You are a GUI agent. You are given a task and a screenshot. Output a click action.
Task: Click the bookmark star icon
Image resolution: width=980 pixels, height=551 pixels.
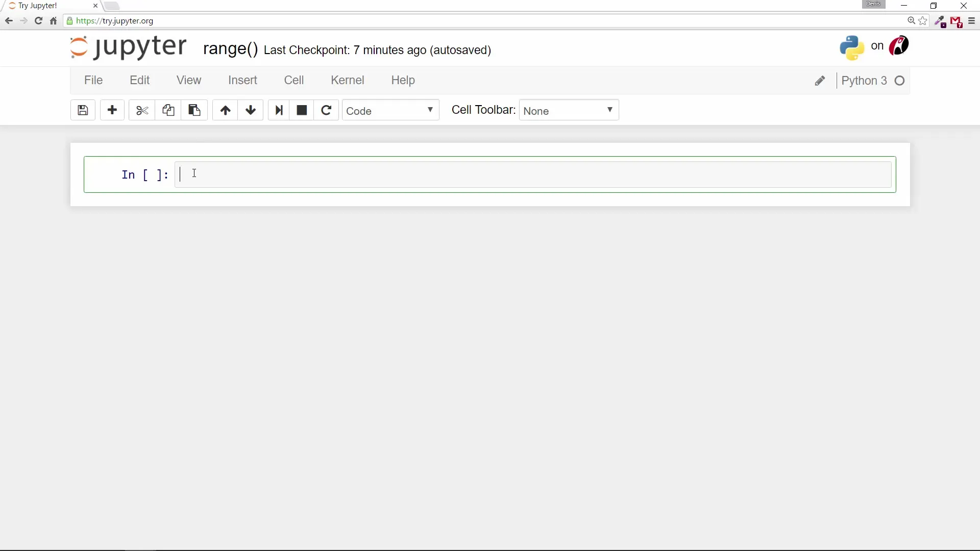[923, 21]
